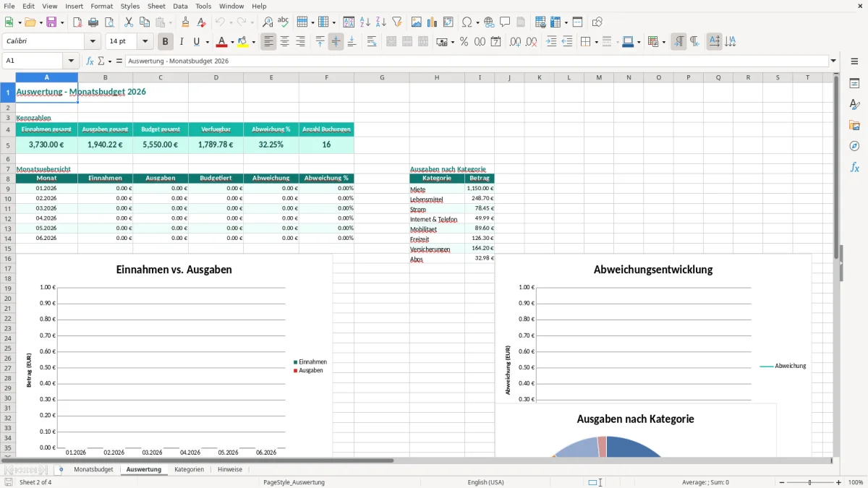Image resolution: width=868 pixels, height=488 pixels.
Task: Click the AutoFilter funnel icon
Action: point(397,22)
